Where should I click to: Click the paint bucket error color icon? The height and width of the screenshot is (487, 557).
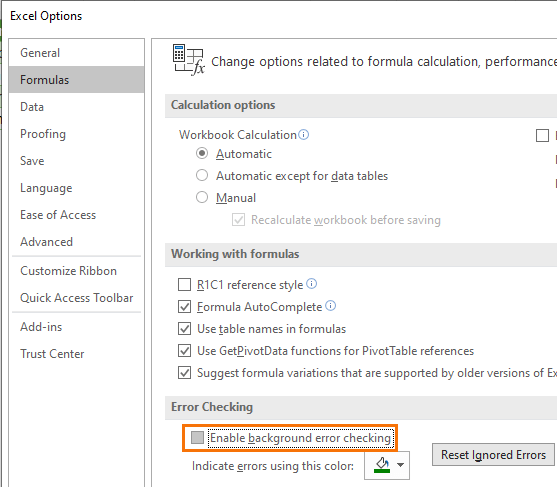382,465
